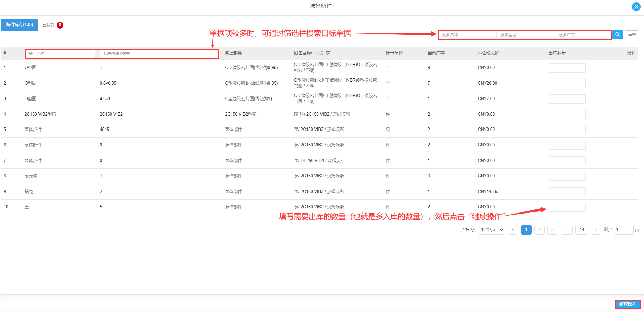Click the link icon beside 泵 in row 4
The image size is (644, 312).
click(302, 114)
